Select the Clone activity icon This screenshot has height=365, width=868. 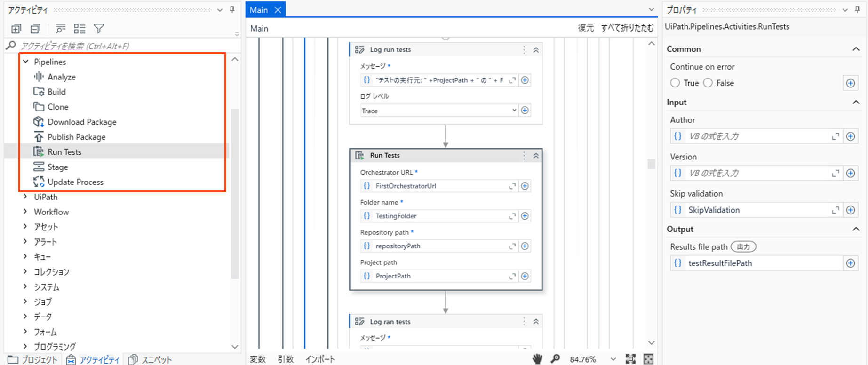39,106
